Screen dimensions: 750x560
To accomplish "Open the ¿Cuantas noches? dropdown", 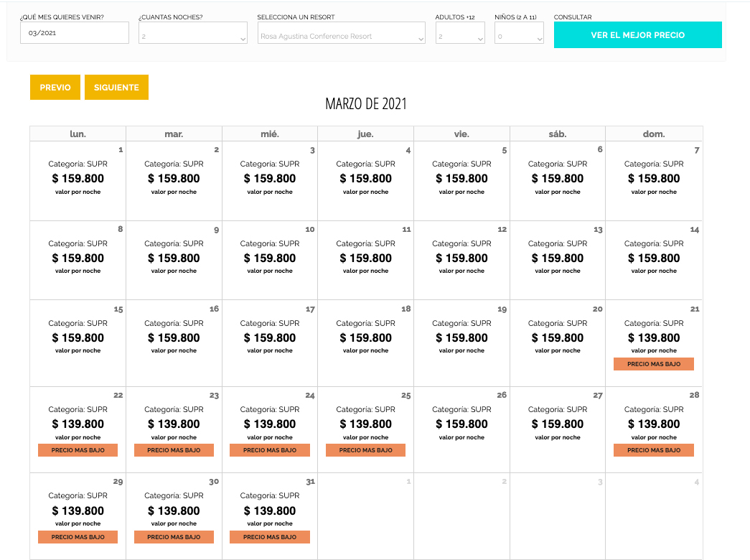I will [x=192, y=33].
